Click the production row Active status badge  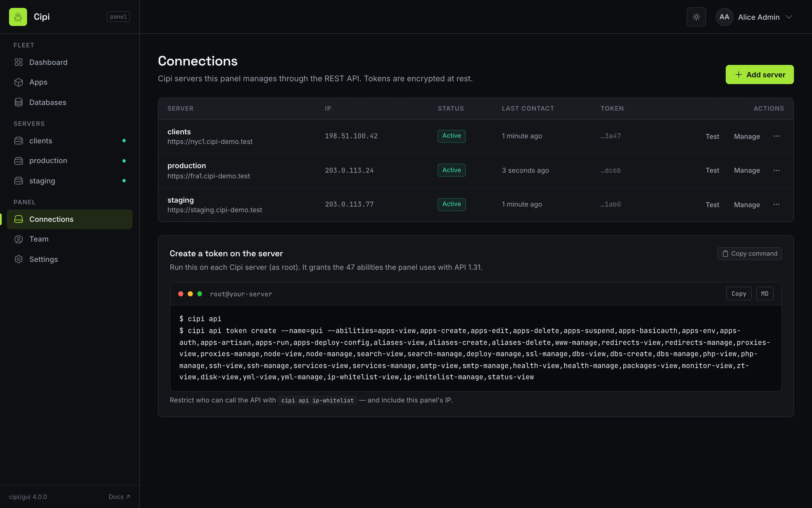[x=451, y=170]
